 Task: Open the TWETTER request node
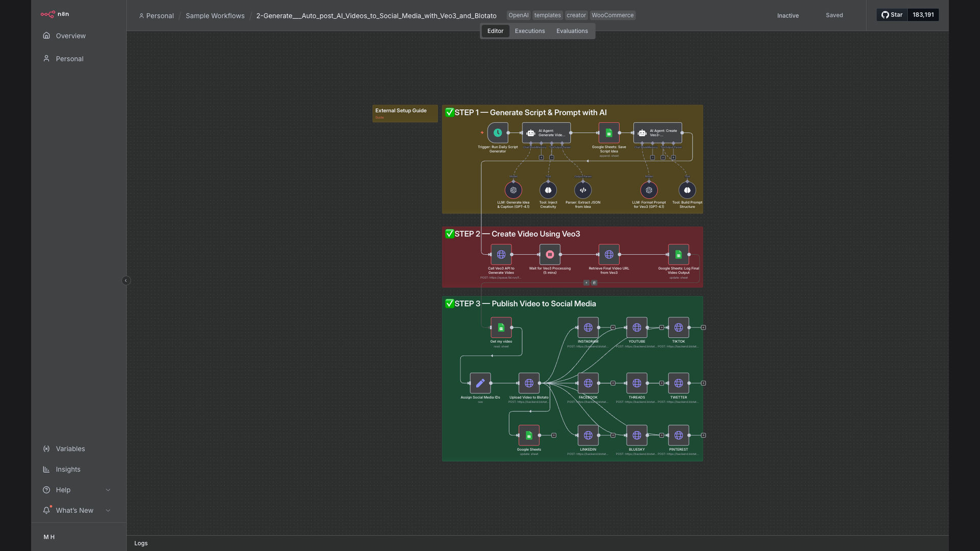pyautogui.click(x=678, y=383)
